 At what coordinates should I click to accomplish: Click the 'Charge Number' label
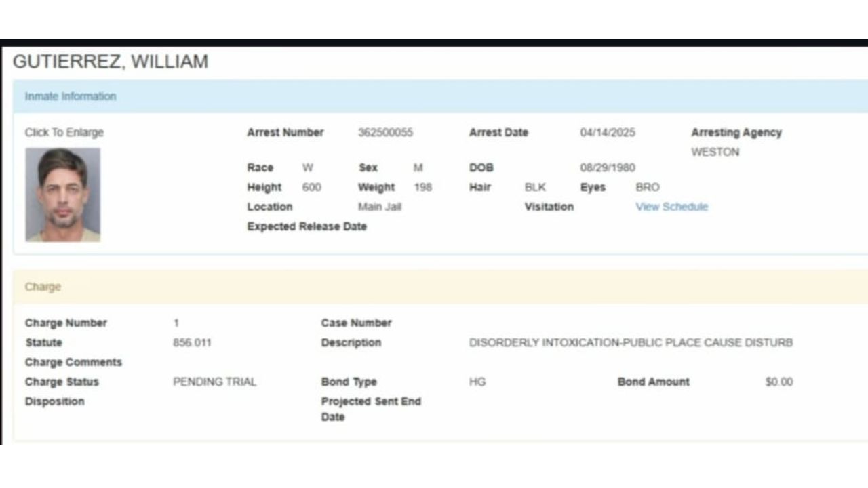pyautogui.click(x=66, y=323)
